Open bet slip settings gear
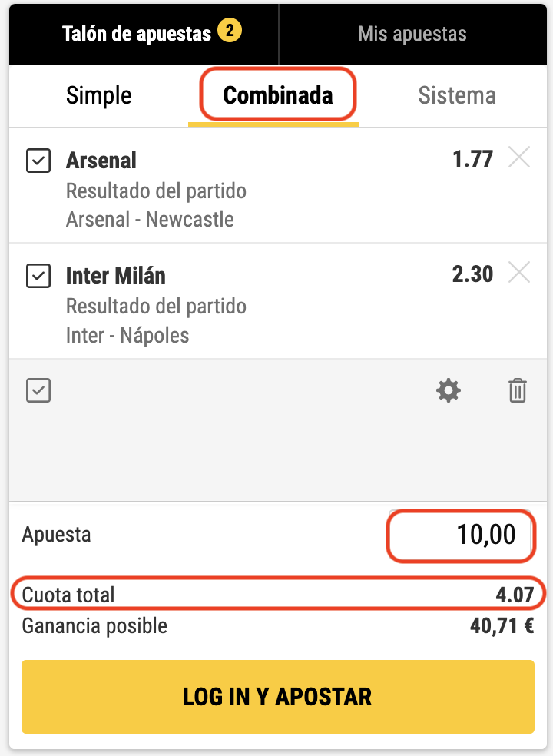 coord(449,391)
